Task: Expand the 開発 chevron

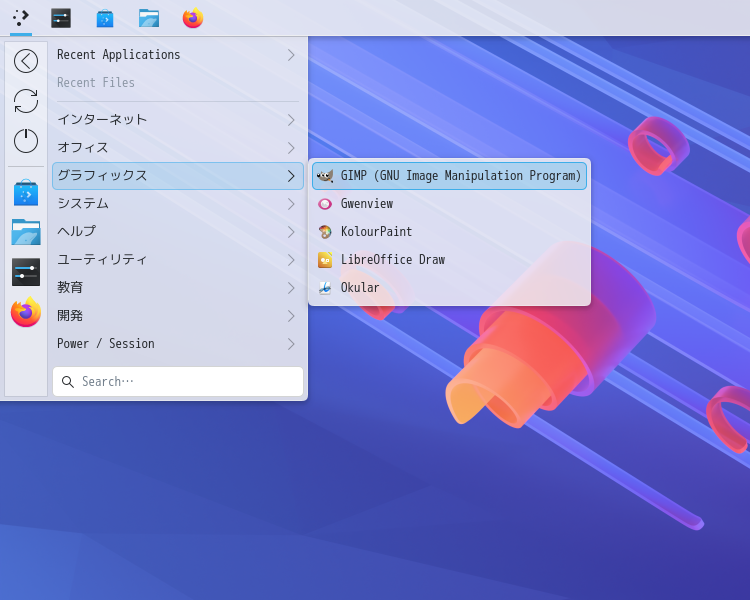Action: point(291,316)
